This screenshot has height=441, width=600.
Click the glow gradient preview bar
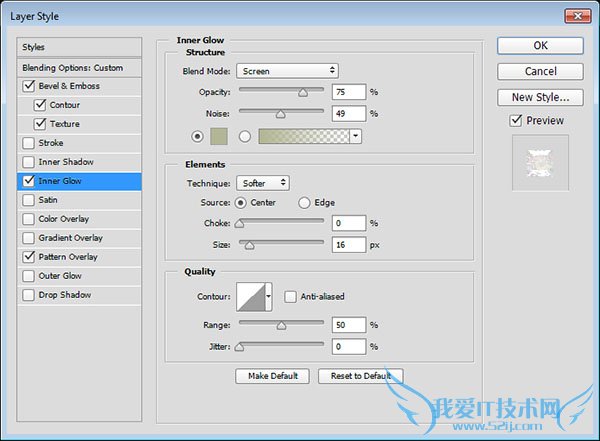(304, 136)
